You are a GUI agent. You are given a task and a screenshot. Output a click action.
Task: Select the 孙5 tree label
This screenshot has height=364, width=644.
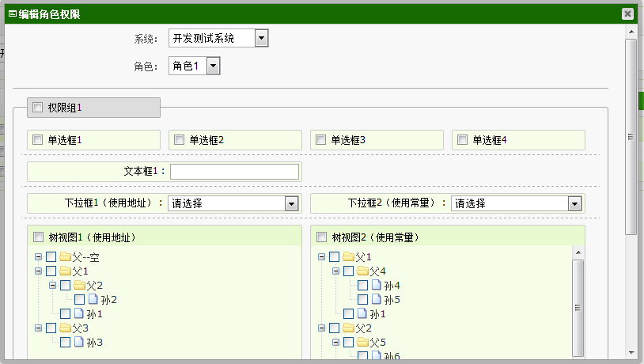pyautogui.click(x=392, y=300)
